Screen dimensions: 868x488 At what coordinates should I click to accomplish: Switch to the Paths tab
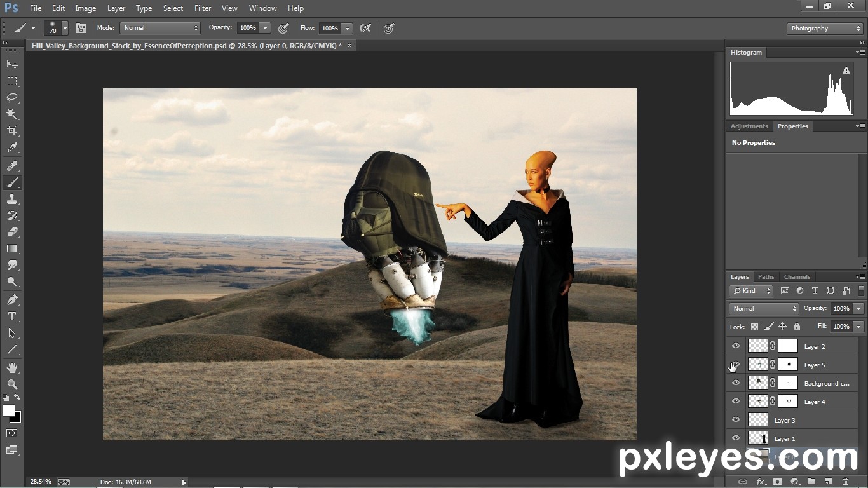pos(766,277)
